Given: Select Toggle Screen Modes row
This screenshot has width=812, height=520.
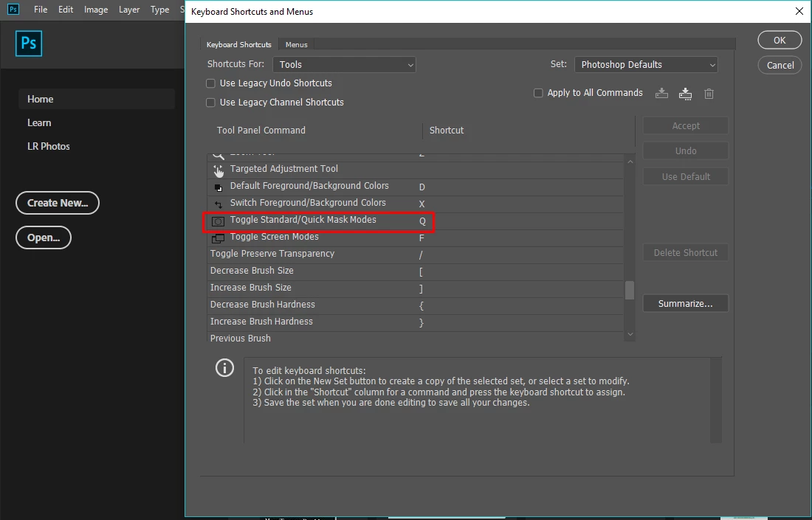Looking at the screenshot, I should click(x=416, y=238).
